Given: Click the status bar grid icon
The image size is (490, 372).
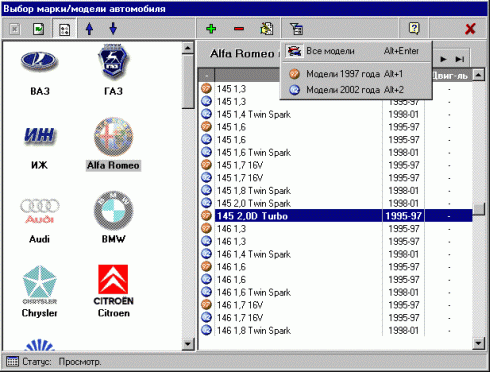Looking at the screenshot, I should tap(13, 361).
